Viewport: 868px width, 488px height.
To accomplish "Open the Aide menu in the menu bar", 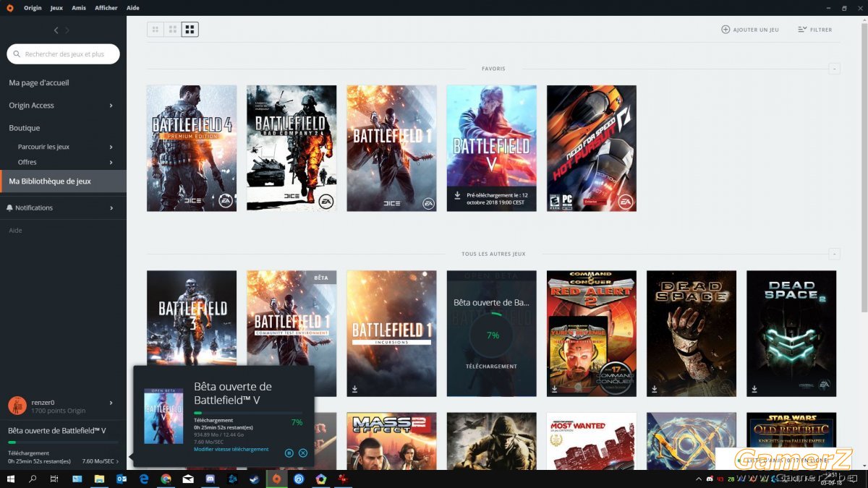I will (133, 8).
